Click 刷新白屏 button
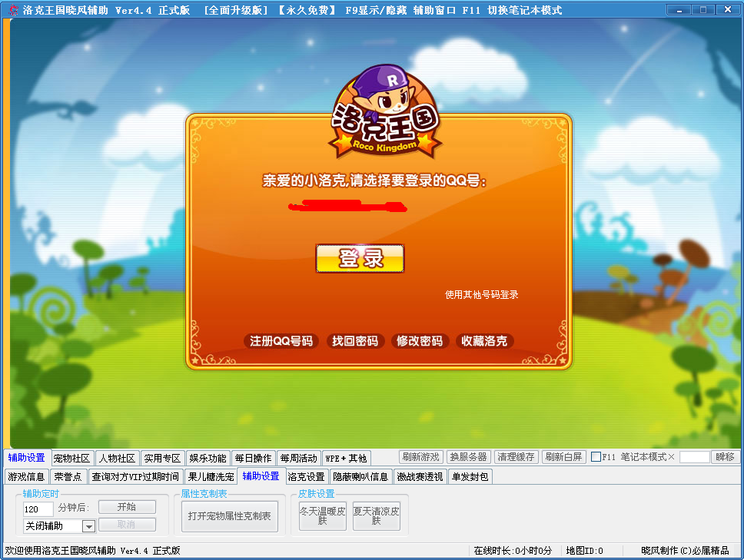744x560 pixels. coord(563,456)
